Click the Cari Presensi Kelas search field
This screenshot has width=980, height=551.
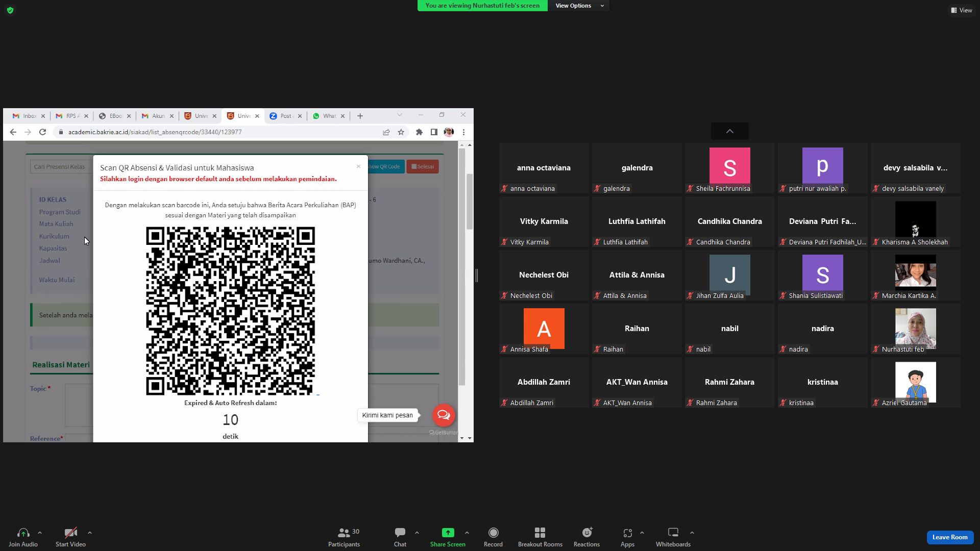coord(61,167)
